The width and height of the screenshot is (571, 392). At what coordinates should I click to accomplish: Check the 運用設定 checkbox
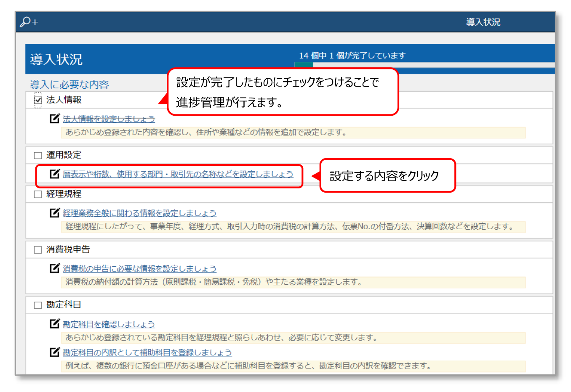coord(38,156)
